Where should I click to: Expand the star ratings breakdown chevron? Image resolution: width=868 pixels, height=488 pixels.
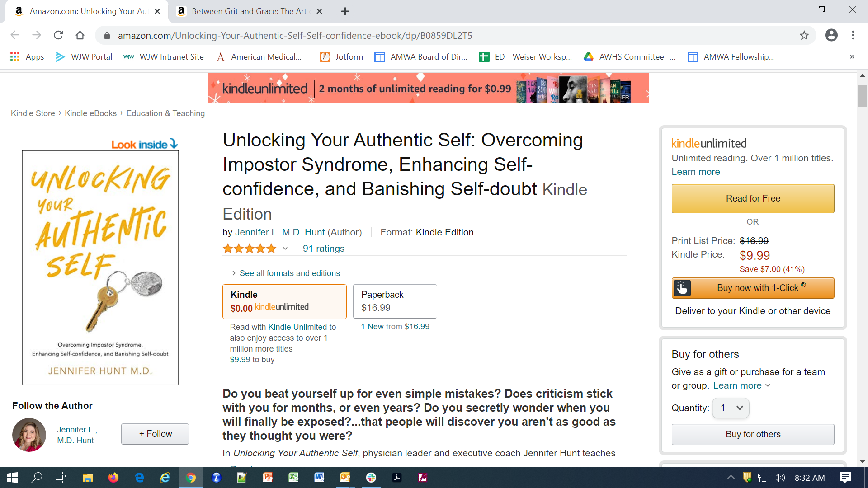click(x=285, y=249)
